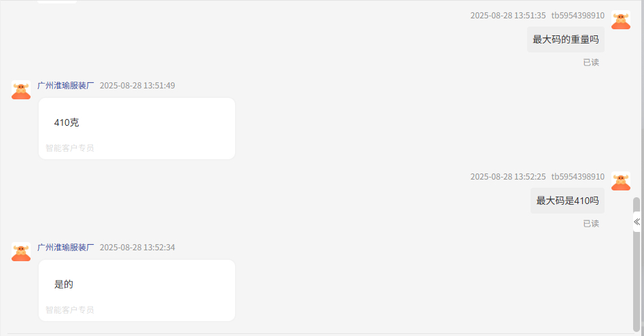Click the seller avatar beside the 410克 message

pos(21,90)
